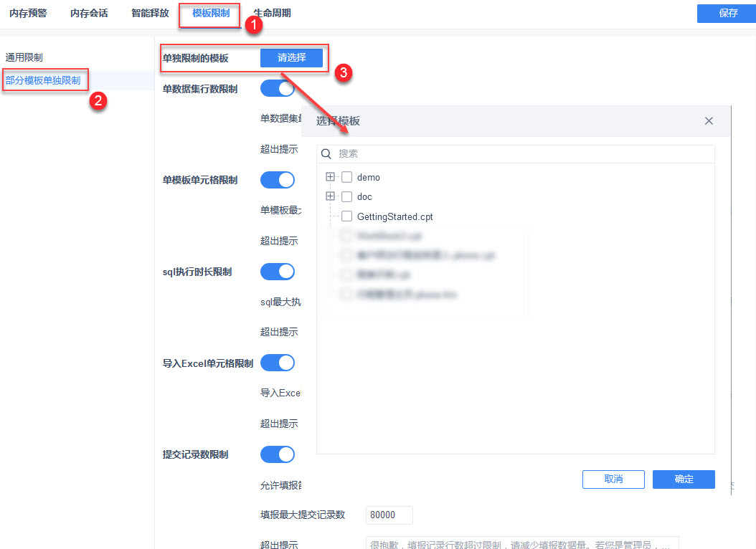
Task: Switch off the 提交记录数限制 toggle
Action: [x=278, y=454]
